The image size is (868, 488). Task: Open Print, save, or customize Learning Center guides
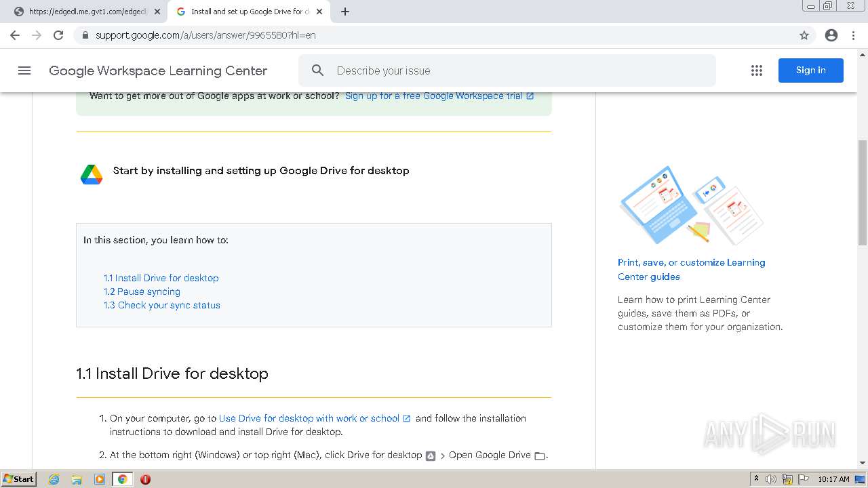pos(692,270)
